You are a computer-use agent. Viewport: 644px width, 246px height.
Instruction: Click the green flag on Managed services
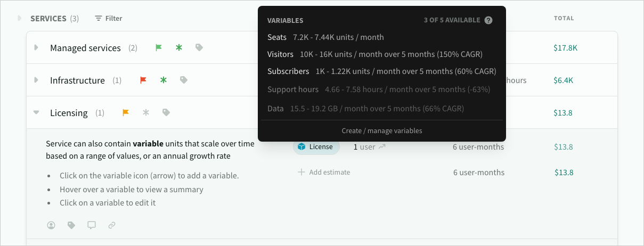[x=158, y=47]
